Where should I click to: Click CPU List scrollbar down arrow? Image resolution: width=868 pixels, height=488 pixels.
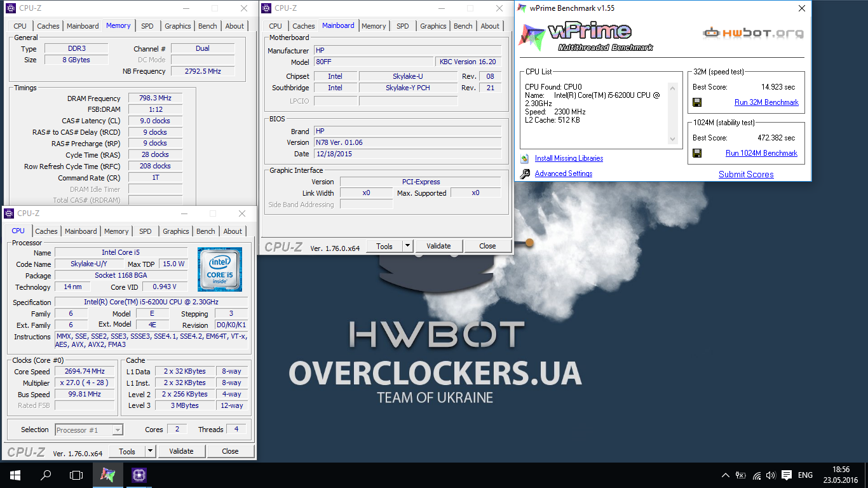click(674, 139)
